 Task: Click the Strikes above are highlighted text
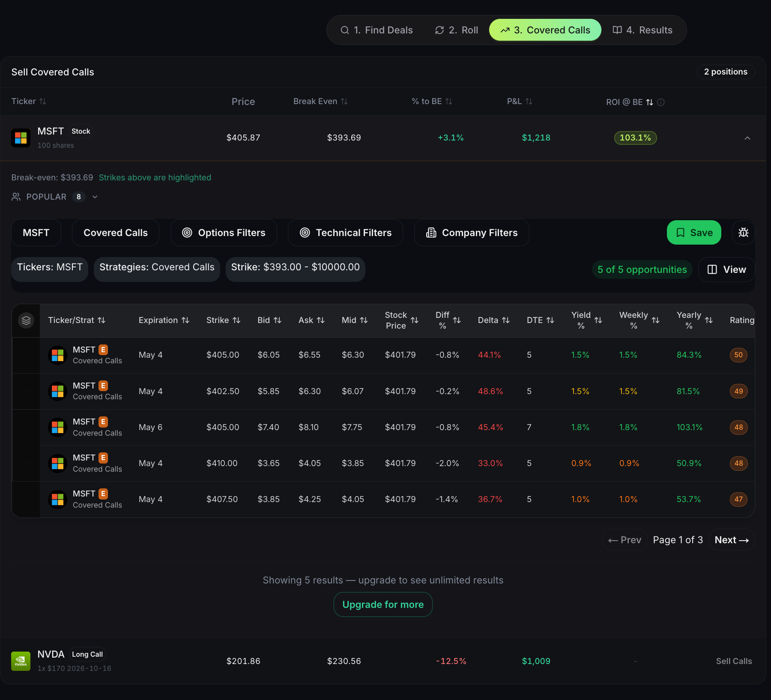tap(155, 177)
